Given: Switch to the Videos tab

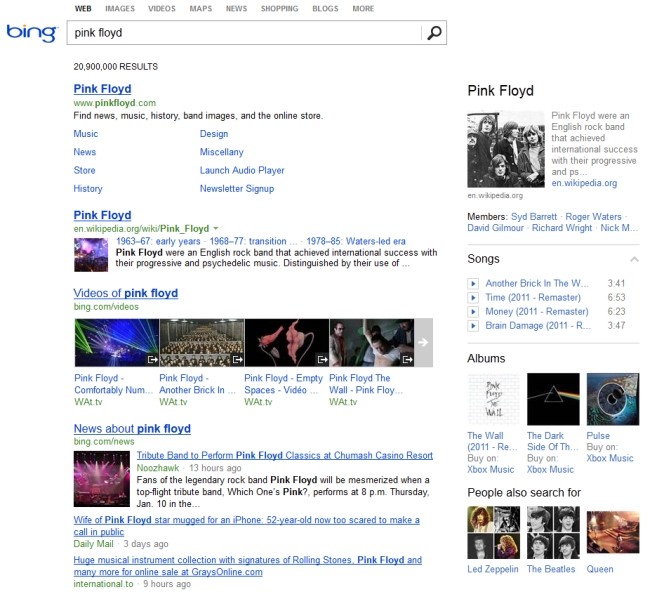Looking at the screenshot, I should coord(161,8).
